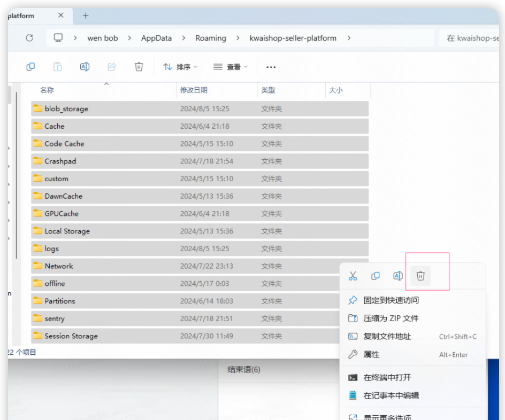This screenshot has height=420, width=505.
Task: Click the toolbar copy icon
Action: point(30,67)
